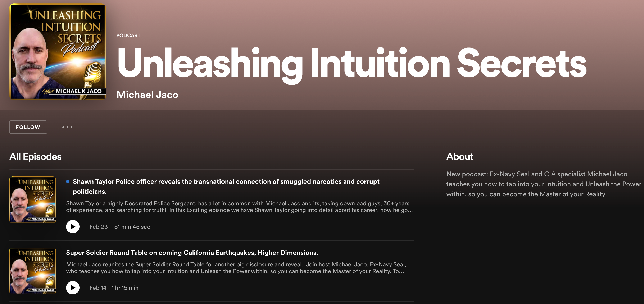Click the Shawn Taylor episode description text
644x304 pixels.
tap(239, 207)
